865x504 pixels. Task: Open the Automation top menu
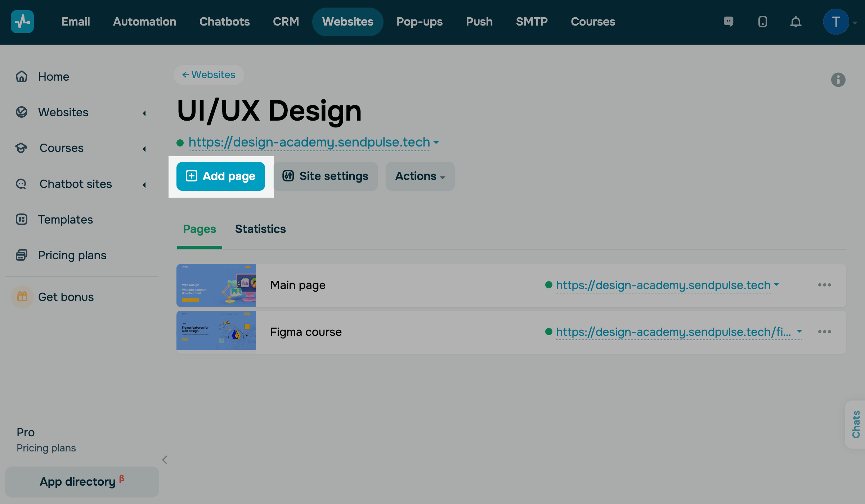[x=144, y=22]
